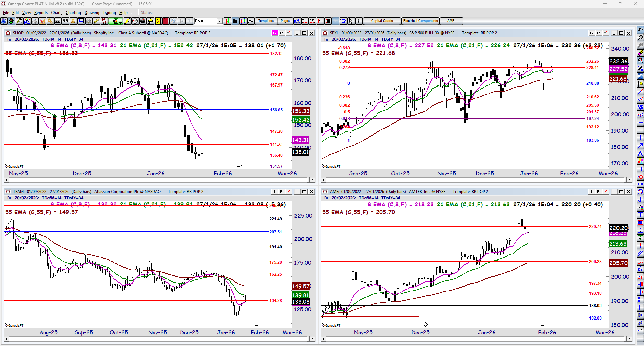
Task: Open the Electrical Components button
Action: [421, 21]
